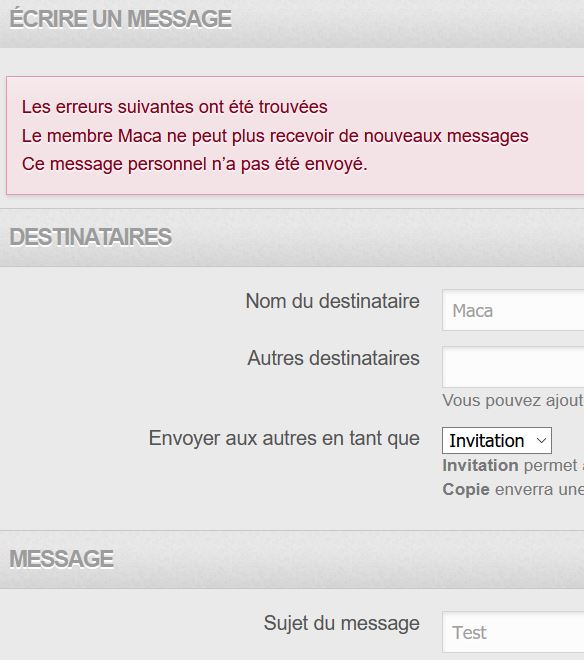Click the 'Envoyer aux autres en tant que' label
Image resolution: width=584 pixels, height=660 pixels.
point(284,439)
